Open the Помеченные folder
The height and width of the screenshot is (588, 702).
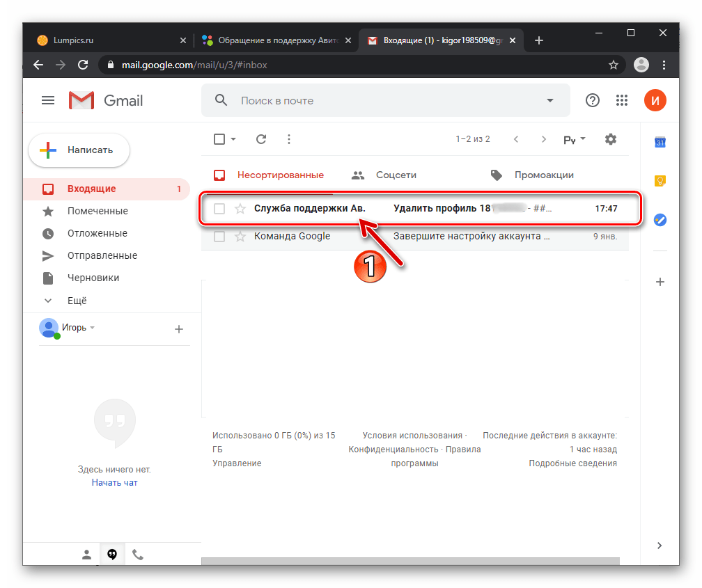(x=97, y=212)
